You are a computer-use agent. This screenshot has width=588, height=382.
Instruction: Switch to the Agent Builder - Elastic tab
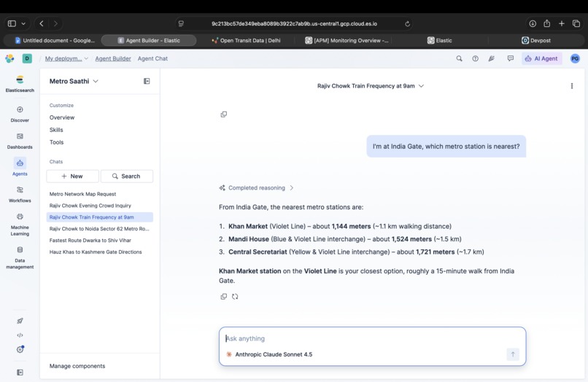[x=149, y=41]
